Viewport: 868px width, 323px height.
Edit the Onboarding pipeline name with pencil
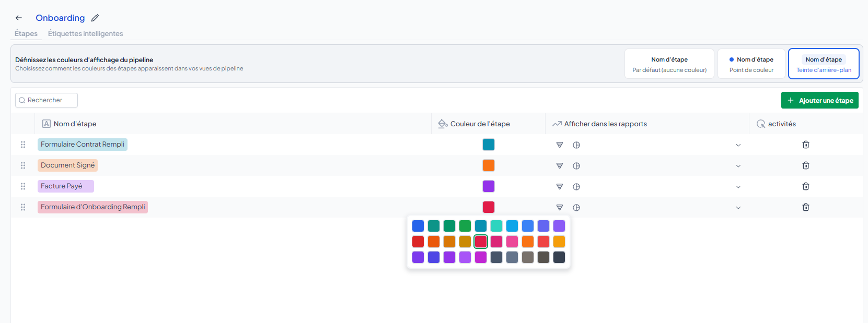(x=95, y=18)
